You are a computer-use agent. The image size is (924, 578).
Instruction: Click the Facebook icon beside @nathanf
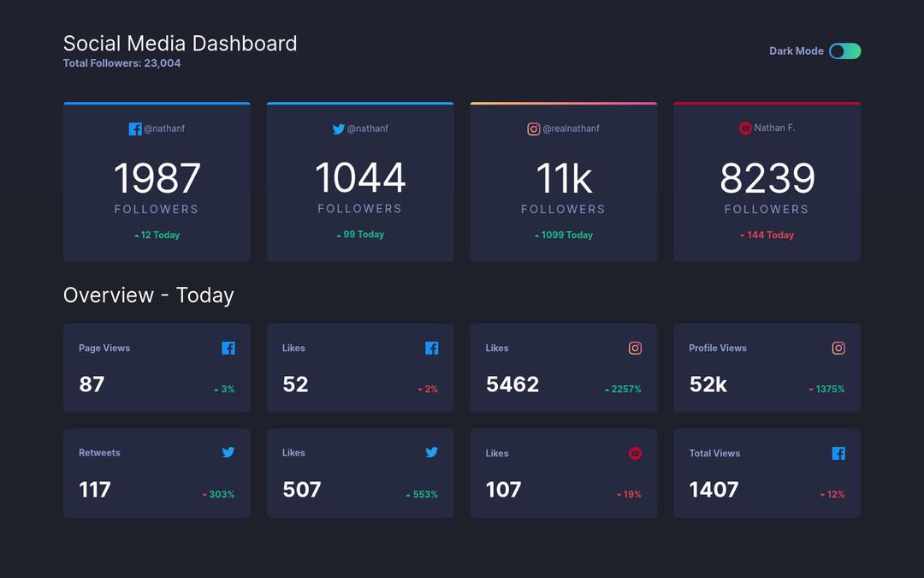coord(135,129)
